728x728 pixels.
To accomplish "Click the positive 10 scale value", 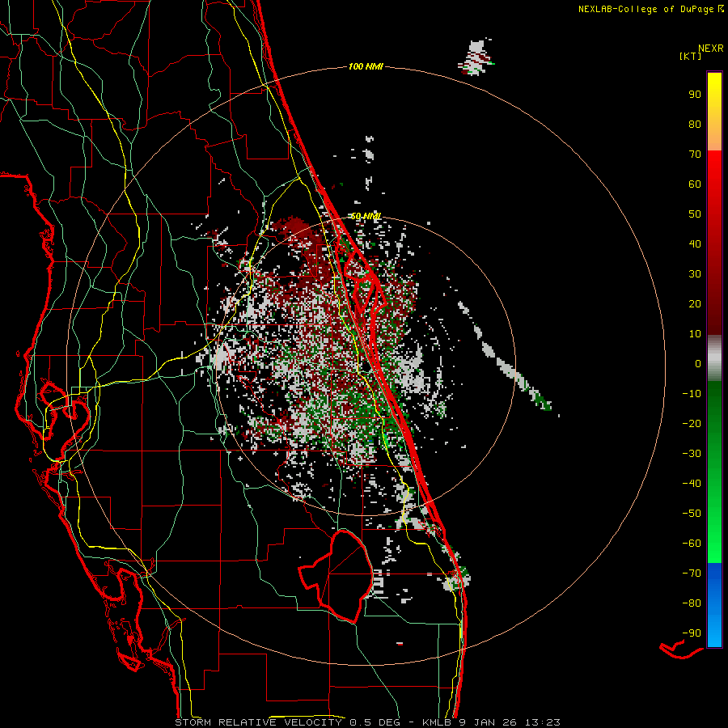I will pyautogui.click(x=695, y=334).
